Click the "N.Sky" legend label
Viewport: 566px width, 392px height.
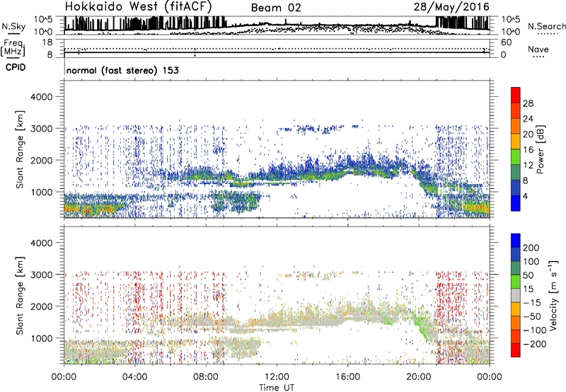(x=13, y=26)
